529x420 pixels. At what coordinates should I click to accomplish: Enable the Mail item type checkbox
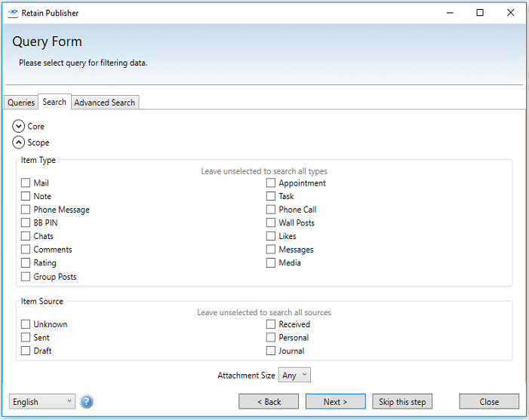point(26,183)
